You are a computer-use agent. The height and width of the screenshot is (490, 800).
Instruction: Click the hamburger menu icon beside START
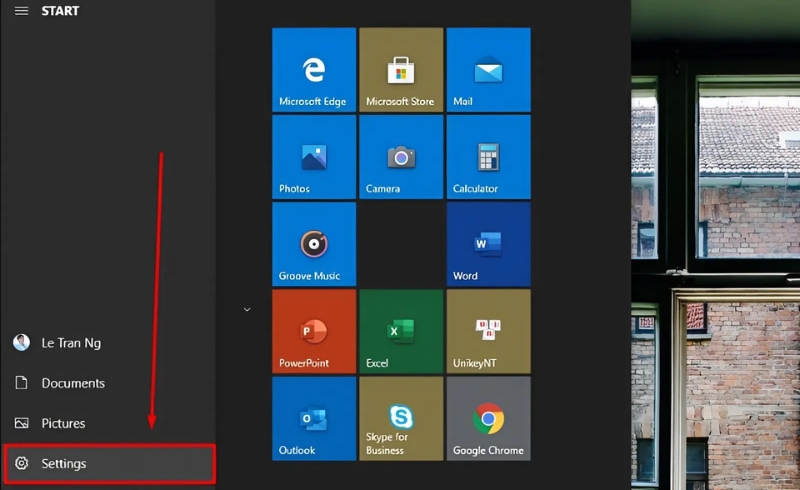pos(21,11)
